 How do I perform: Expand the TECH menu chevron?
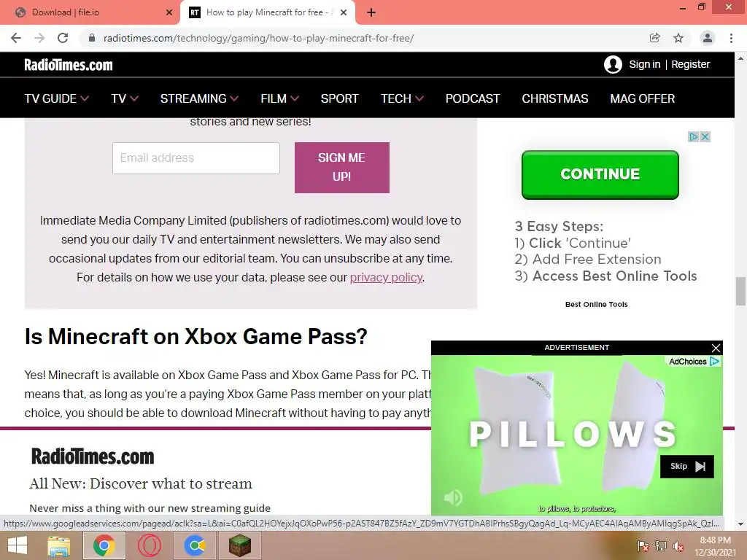[x=419, y=98]
